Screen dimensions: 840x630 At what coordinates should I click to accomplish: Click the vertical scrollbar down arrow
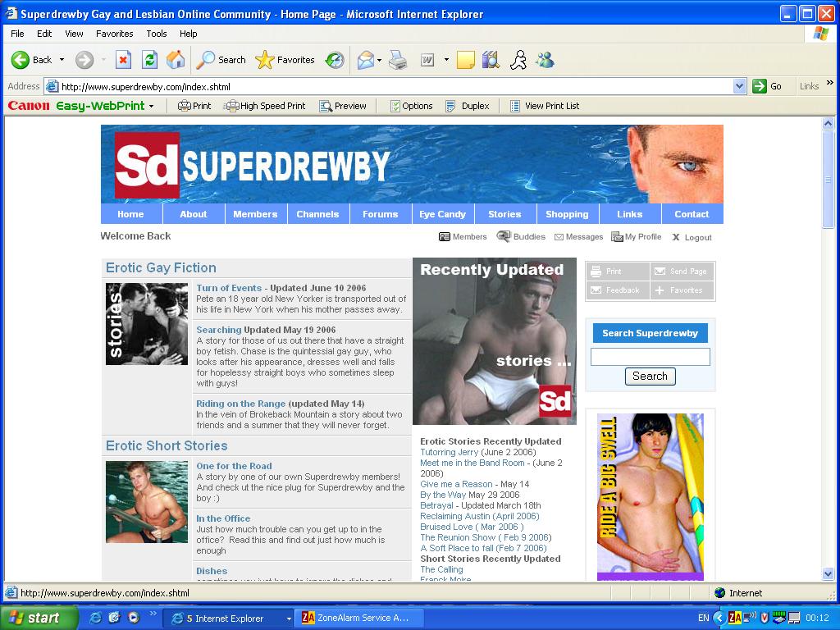[829, 573]
